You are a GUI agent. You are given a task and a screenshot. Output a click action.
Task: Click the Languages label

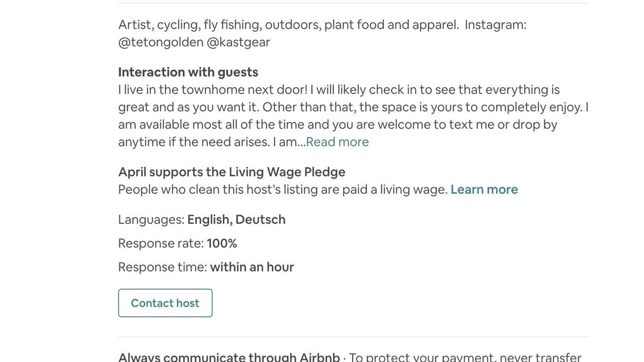click(151, 220)
